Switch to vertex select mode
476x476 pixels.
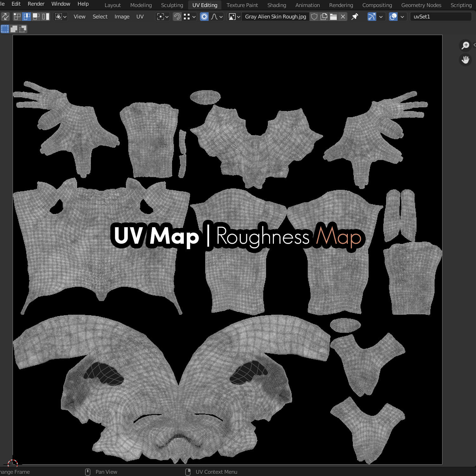tap(17, 17)
